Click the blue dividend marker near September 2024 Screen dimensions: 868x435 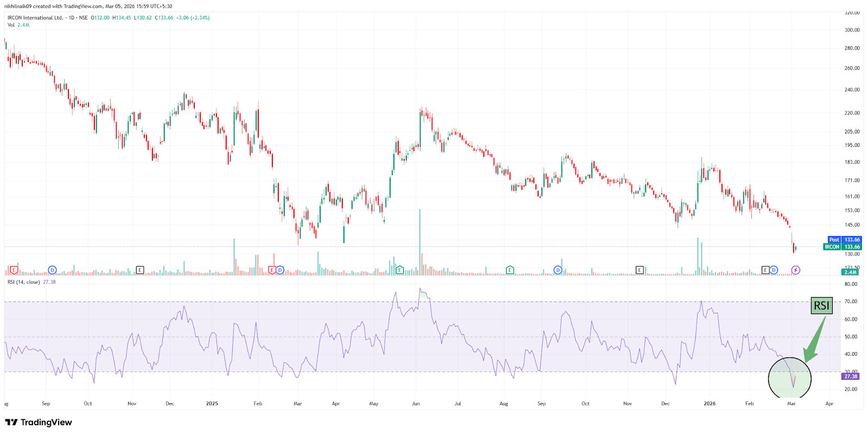(53, 270)
